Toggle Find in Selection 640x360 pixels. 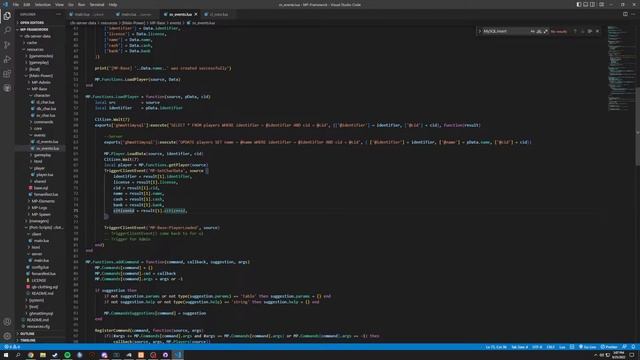click(590, 31)
